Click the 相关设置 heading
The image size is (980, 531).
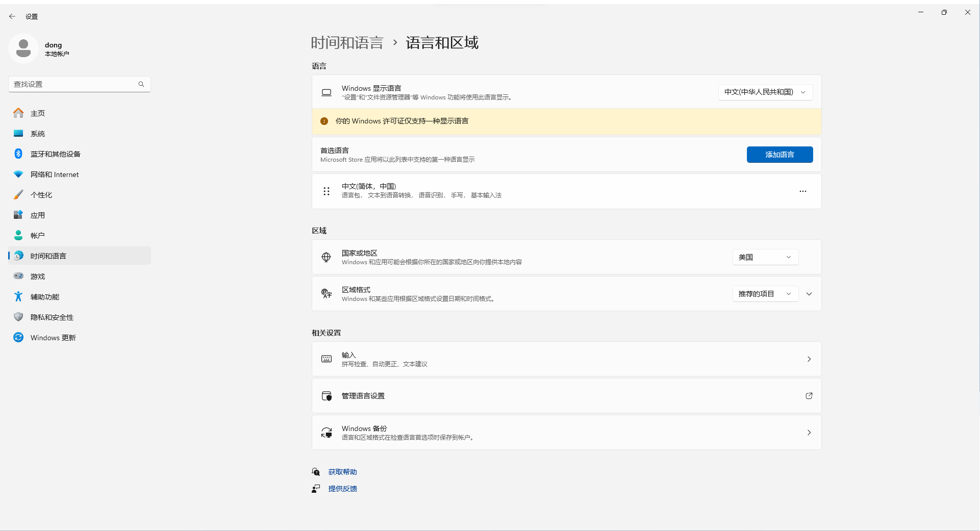tap(326, 333)
